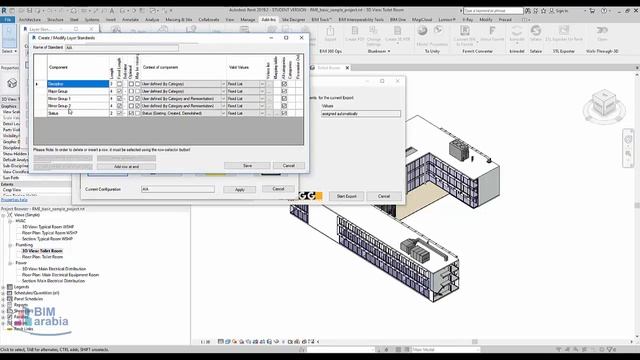Select Section: Typical Room WSHP tree item
Viewport: 640px width, 360px height.
[x=47, y=239]
